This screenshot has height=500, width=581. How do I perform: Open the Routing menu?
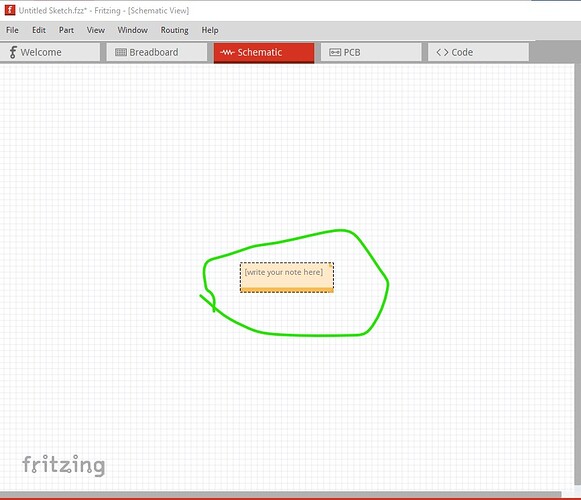pyautogui.click(x=175, y=30)
